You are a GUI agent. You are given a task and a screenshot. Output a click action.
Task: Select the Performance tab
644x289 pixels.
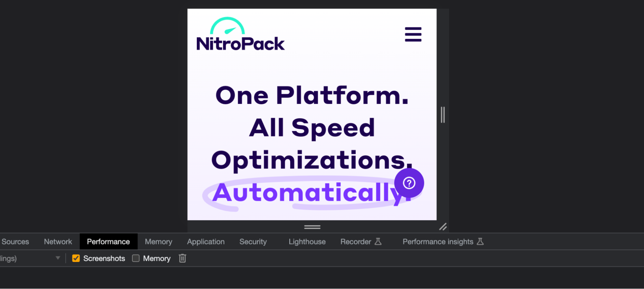[x=108, y=242]
